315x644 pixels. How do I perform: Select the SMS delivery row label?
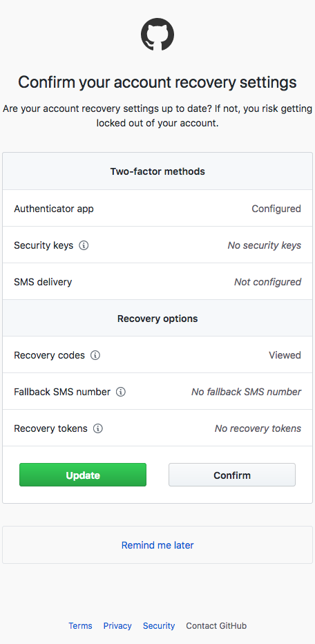(43, 282)
